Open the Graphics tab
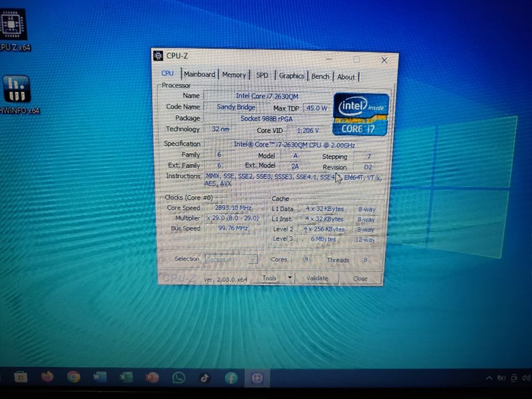This screenshot has width=532, height=399. point(291,76)
